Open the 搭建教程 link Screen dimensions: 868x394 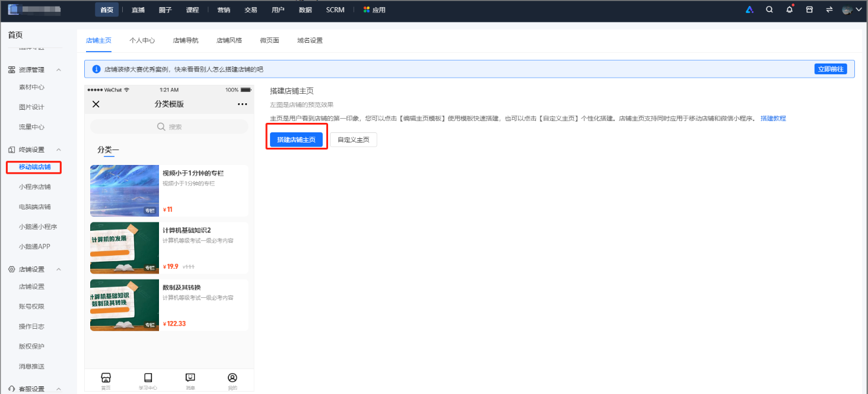(773, 119)
